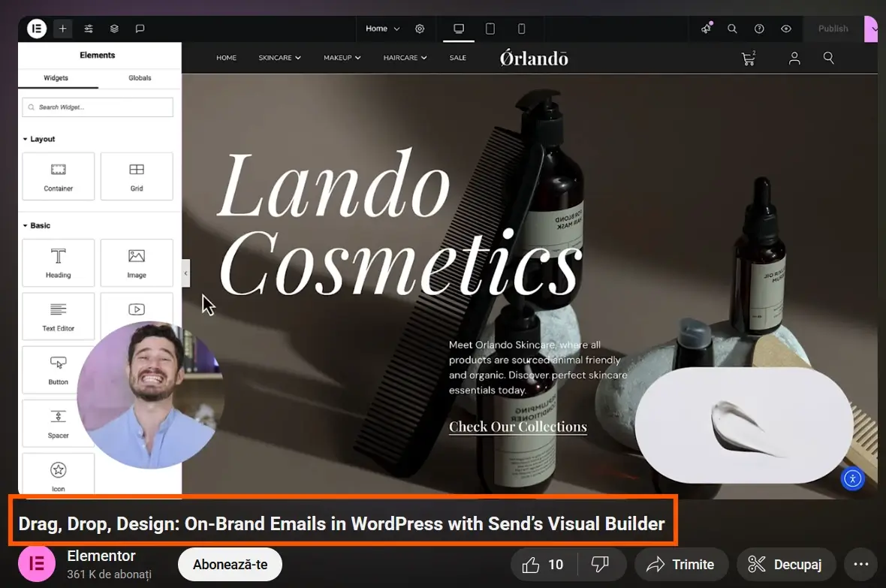Image resolution: width=886 pixels, height=588 pixels.
Task: Click the Decupaj clip button
Action: coord(786,564)
